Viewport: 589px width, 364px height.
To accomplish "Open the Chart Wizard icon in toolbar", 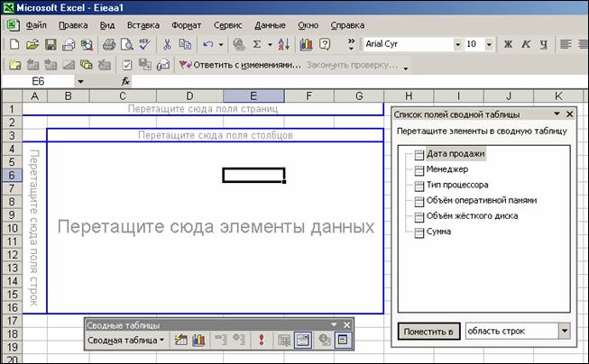I will pyautogui.click(x=306, y=43).
